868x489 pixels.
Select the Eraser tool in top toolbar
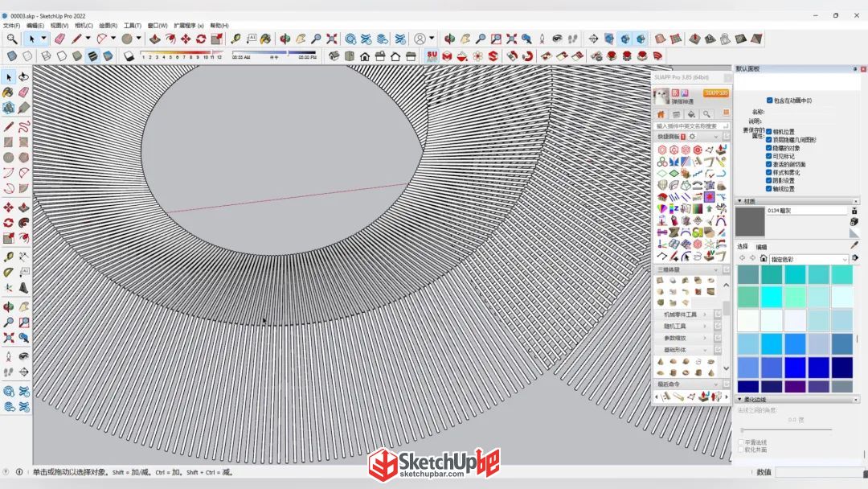(x=59, y=39)
